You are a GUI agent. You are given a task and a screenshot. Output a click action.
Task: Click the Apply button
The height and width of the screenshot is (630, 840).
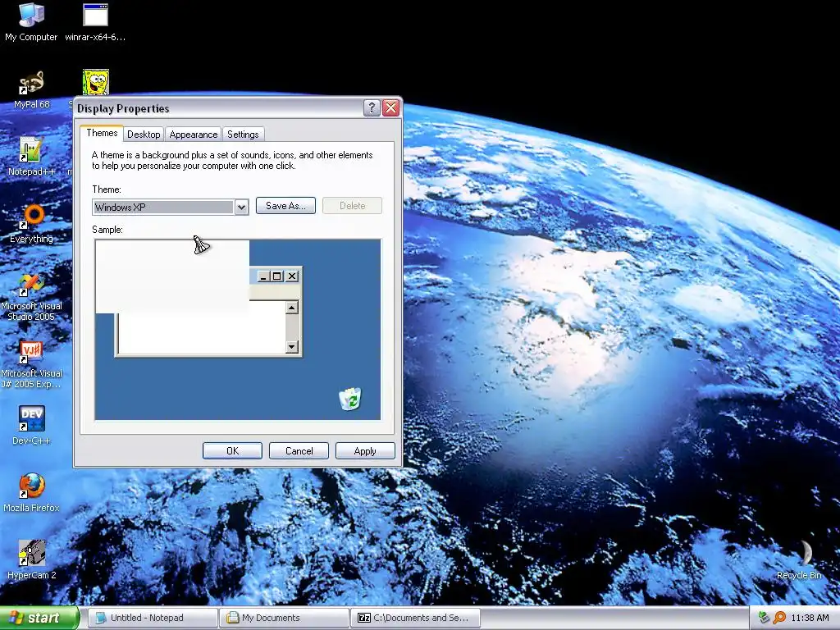point(365,451)
